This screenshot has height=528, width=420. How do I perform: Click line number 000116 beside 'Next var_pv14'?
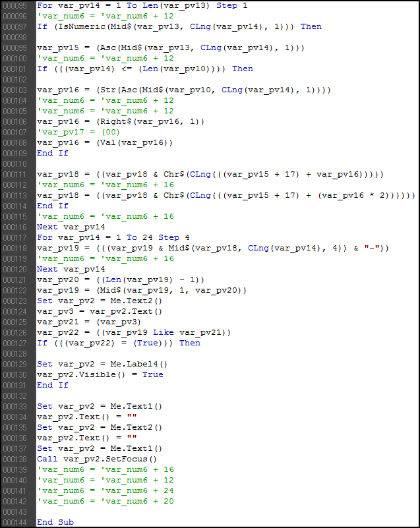[x=15, y=227]
